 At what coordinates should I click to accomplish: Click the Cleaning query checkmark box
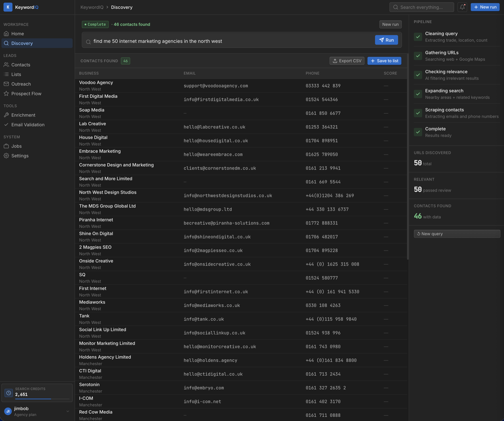click(418, 37)
